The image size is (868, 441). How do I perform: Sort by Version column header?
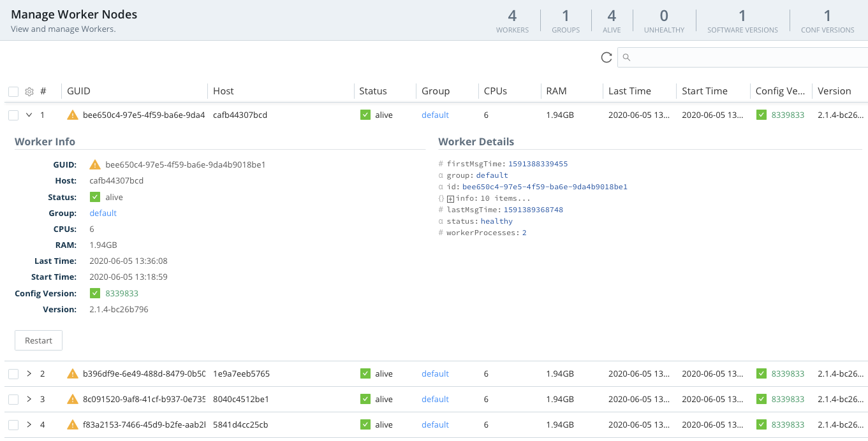(x=834, y=91)
